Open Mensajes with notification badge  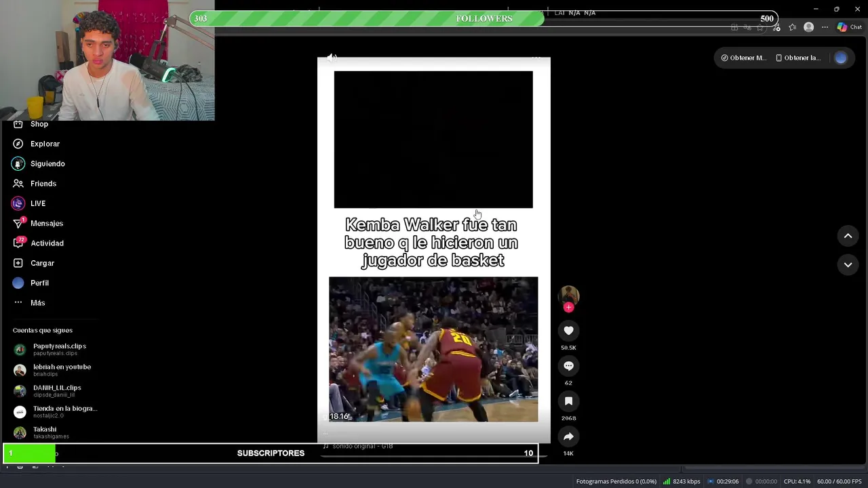tap(38, 223)
